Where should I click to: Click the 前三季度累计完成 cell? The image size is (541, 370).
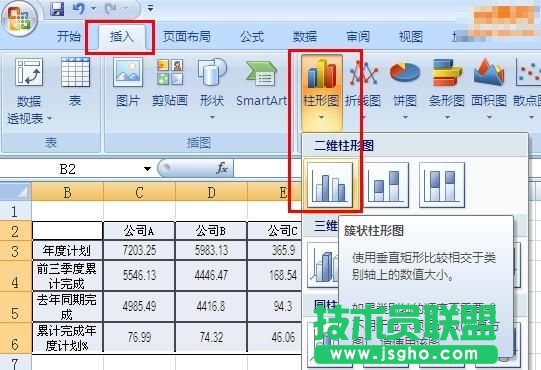pos(68,276)
